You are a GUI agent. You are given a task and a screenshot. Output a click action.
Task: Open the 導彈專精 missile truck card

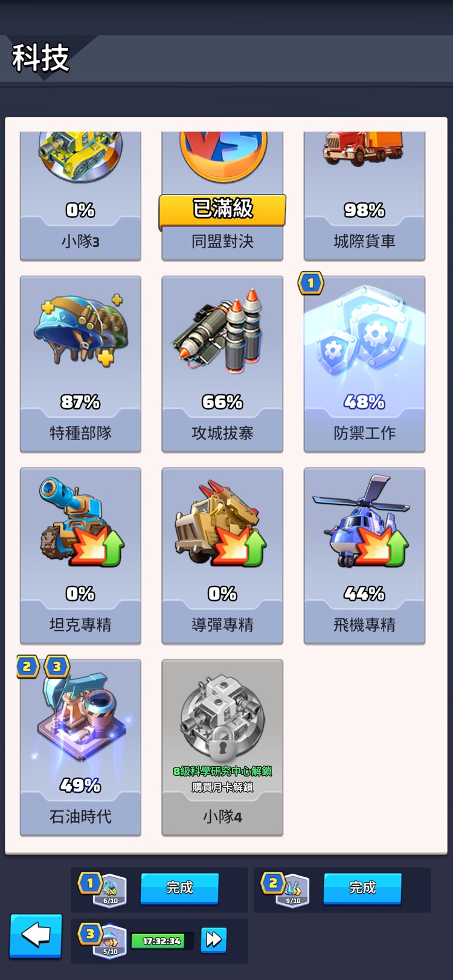point(222,556)
